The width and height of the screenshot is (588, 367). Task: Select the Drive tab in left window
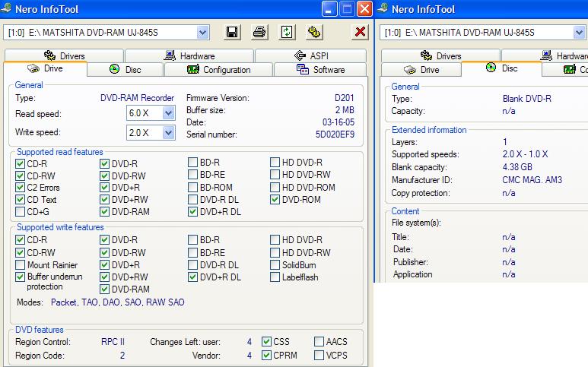pos(46,69)
